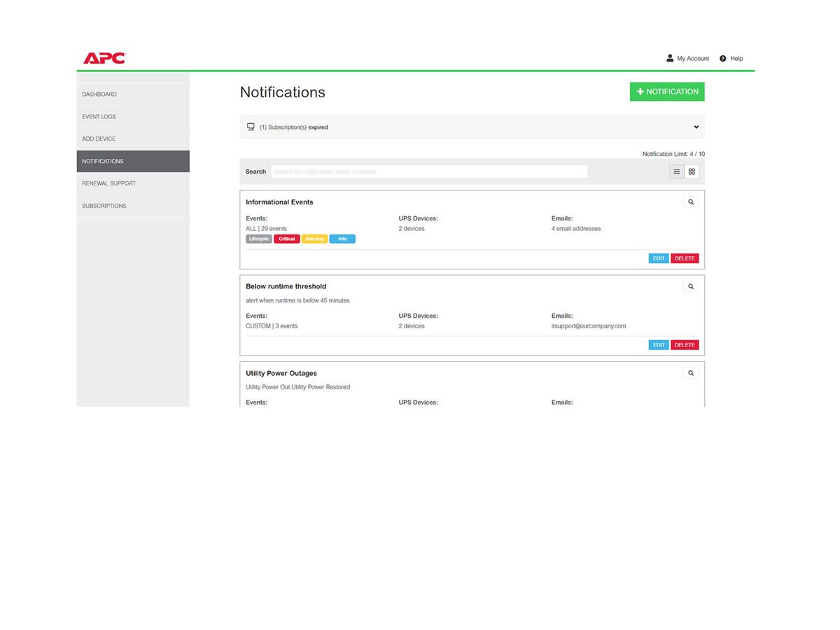Open Add Device in sidebar
840x630 pixels.
99,139
